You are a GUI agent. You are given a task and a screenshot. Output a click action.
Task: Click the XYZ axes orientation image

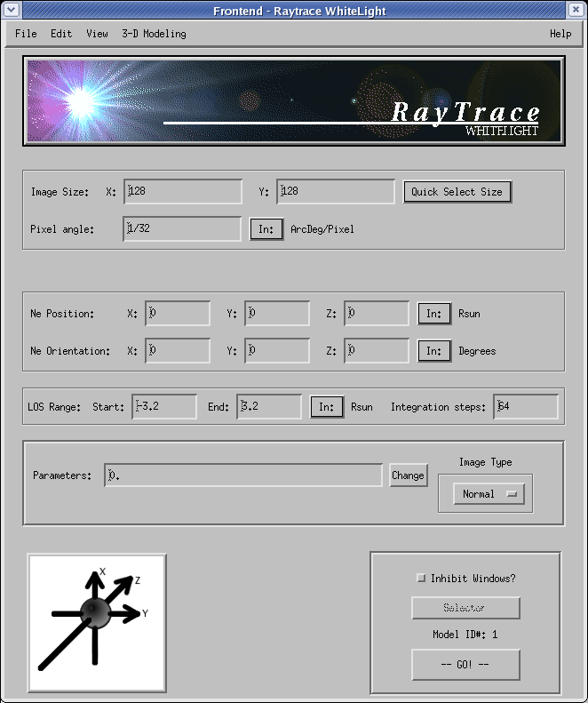click(97, 622)
